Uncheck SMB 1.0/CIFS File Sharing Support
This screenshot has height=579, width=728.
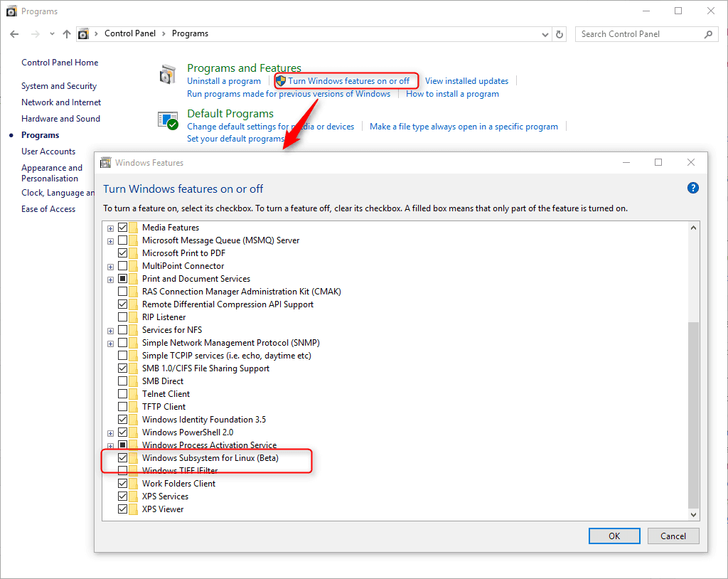pyautogui.click(x=122, y=368)
